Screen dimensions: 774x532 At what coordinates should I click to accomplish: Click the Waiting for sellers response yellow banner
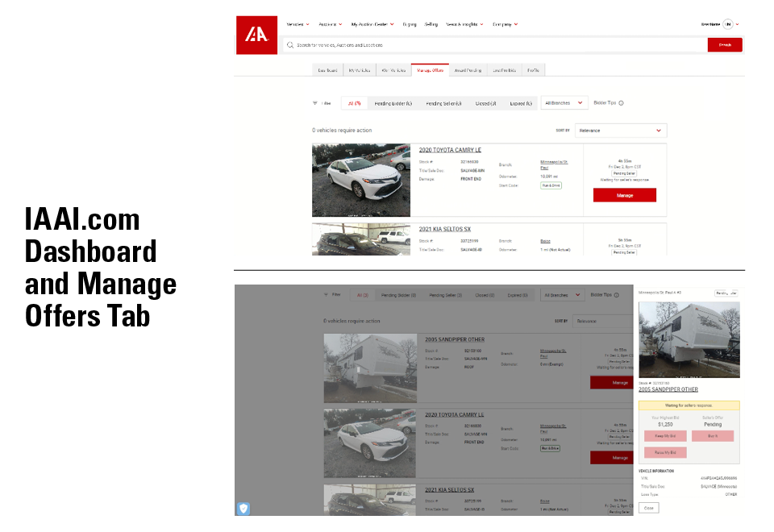click(x=689, y=405)
